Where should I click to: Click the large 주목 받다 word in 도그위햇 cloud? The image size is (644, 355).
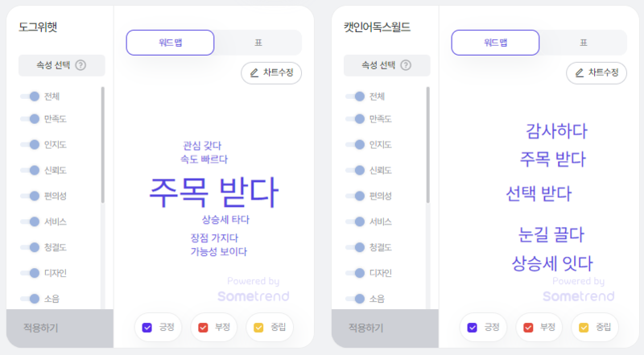[214, 192]
